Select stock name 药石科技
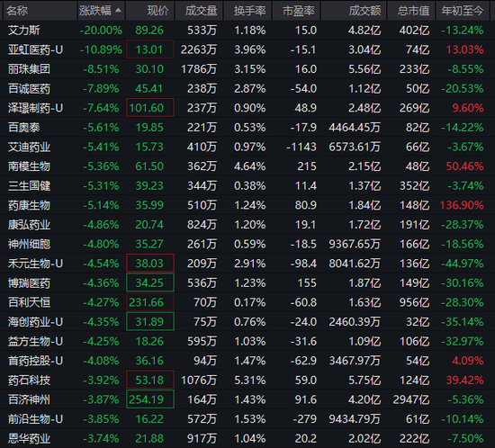 (x=29, y=381)
